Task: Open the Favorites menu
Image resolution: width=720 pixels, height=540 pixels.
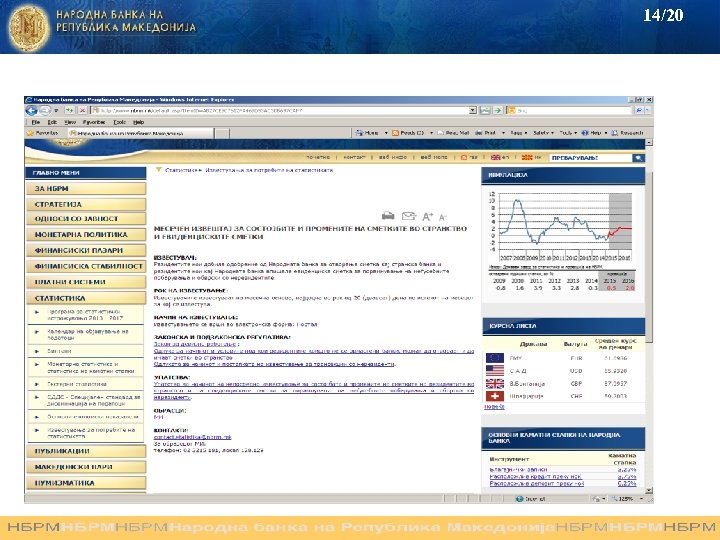Action: tap(94, 122)
